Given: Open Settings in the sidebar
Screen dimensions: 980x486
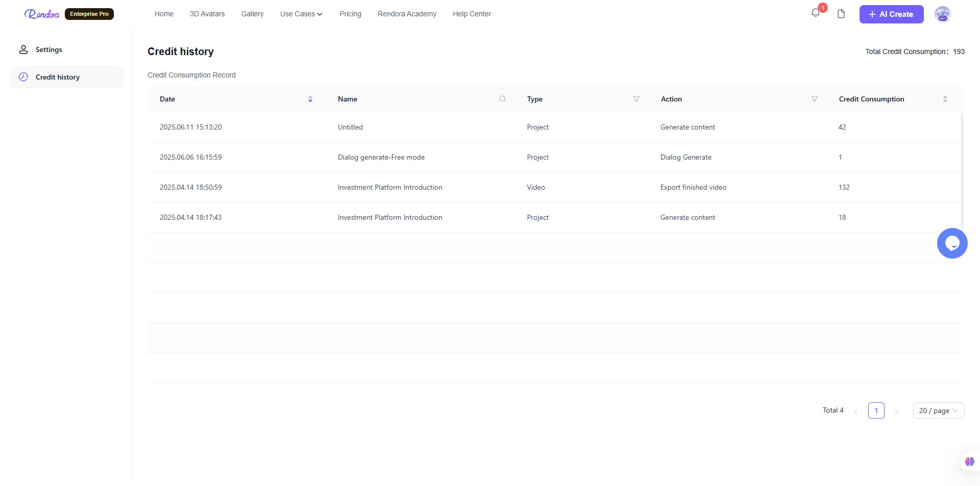Looking at the screenshot, I should coord(67,49).
